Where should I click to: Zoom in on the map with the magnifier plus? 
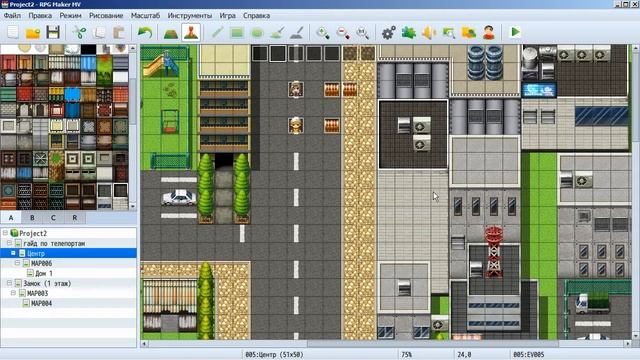click(323, 32)
